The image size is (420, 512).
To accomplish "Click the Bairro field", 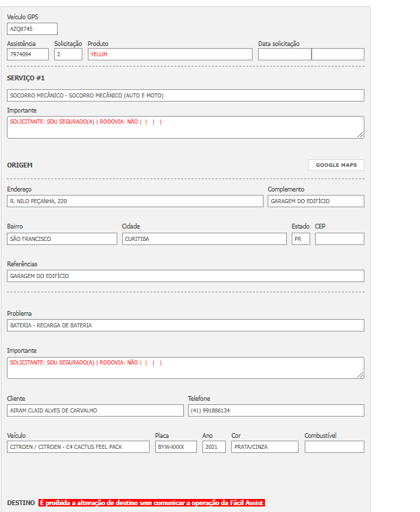I will coord(62,239).
